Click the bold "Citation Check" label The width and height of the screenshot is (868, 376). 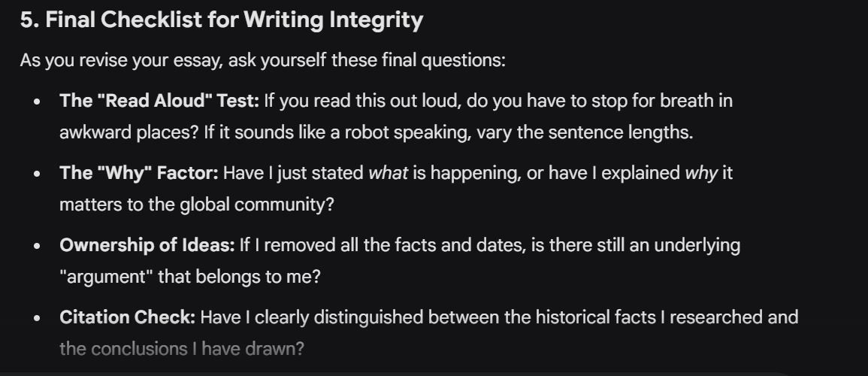(x=127, y=317)
